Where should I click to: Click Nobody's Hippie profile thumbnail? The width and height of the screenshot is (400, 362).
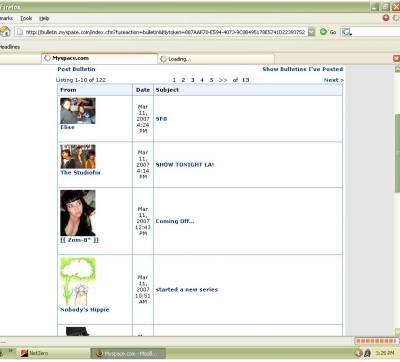click(78, 282)
